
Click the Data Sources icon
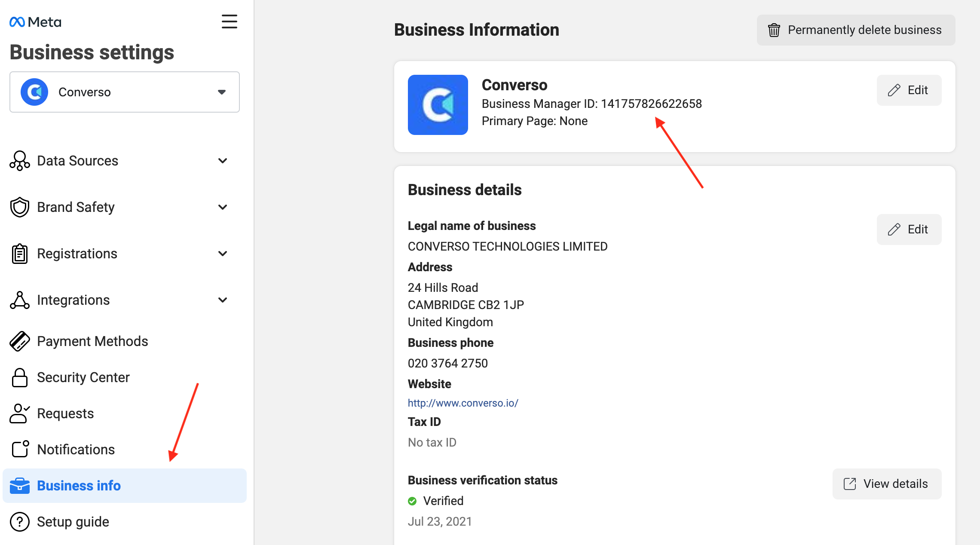(20, 161)
